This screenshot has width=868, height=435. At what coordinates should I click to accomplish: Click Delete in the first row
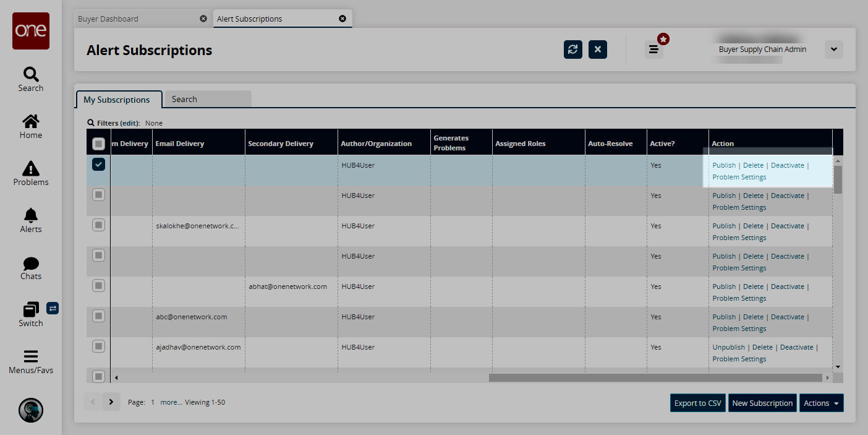753,165
